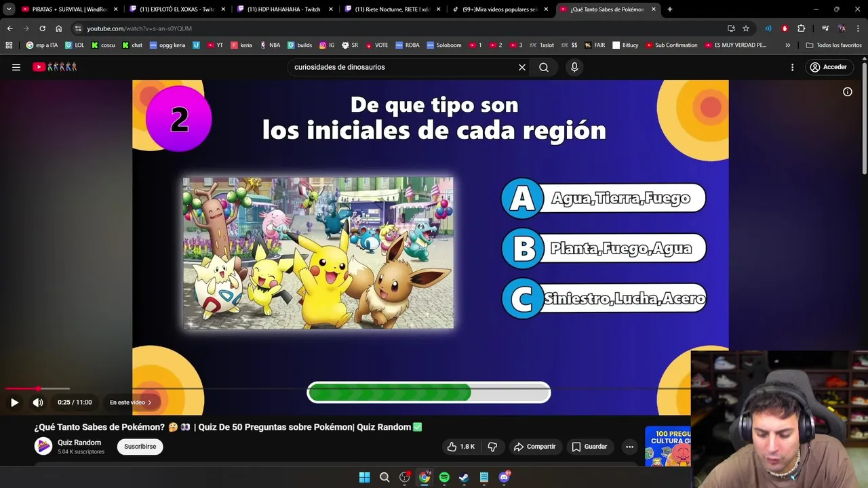Share the video with Compartir
This screenshot has height=488, width=868.
pyautogui.click(x=534, y=447)
